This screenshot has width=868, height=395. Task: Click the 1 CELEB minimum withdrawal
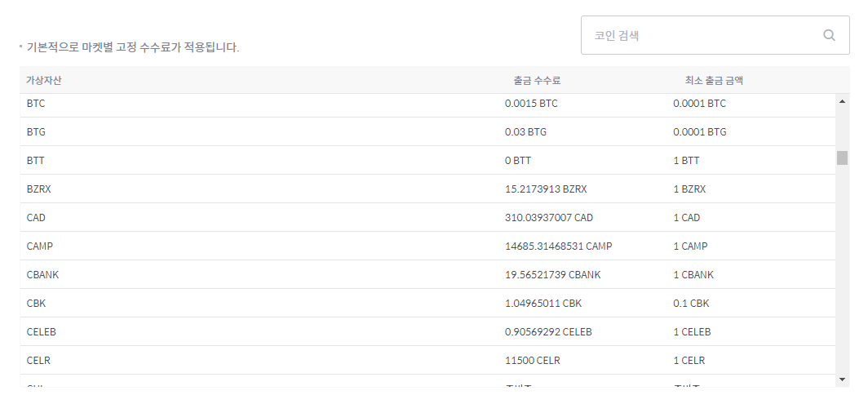click(x=693, y=332)
